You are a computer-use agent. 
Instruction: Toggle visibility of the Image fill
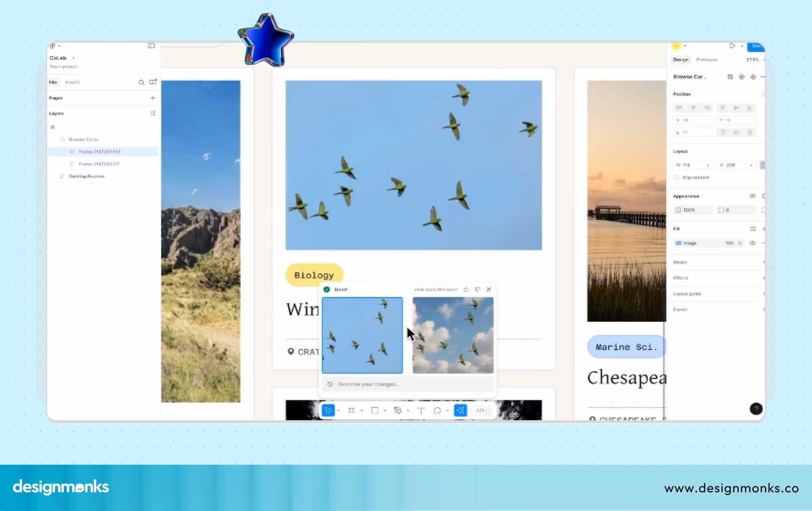coord(752,243)
